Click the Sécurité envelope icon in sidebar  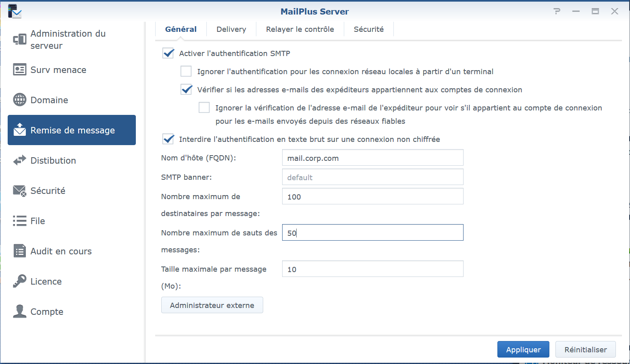coord(19,191)
